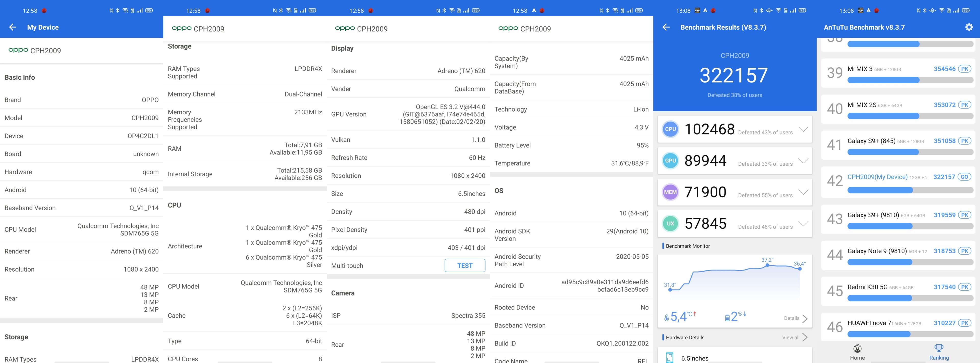Select the Battery Level 95% row
The height and width of the screenshot is (363, 980).
(x=571, y=145)
